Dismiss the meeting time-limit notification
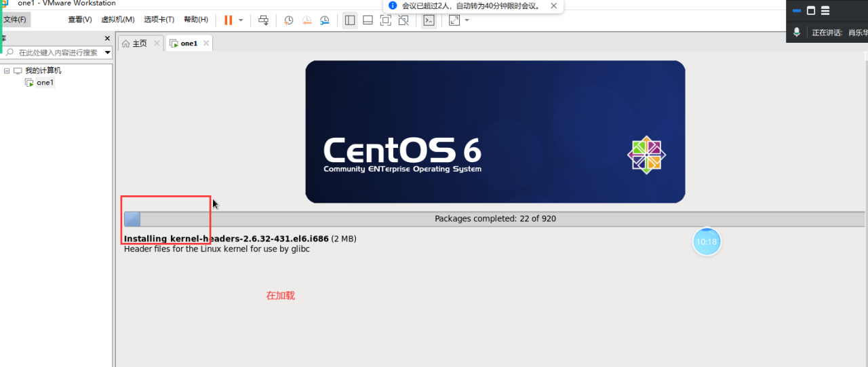The image size is (868, 367). coord(554,6)
